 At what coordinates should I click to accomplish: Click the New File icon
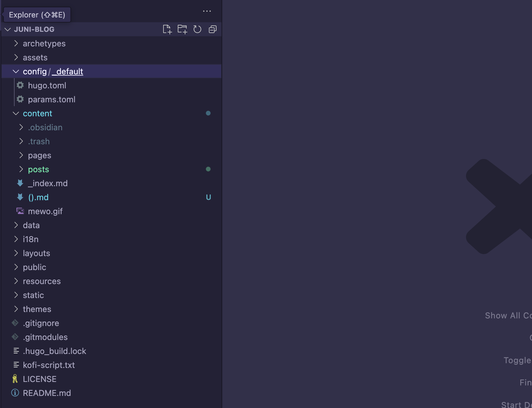click(x=167, y=29)
